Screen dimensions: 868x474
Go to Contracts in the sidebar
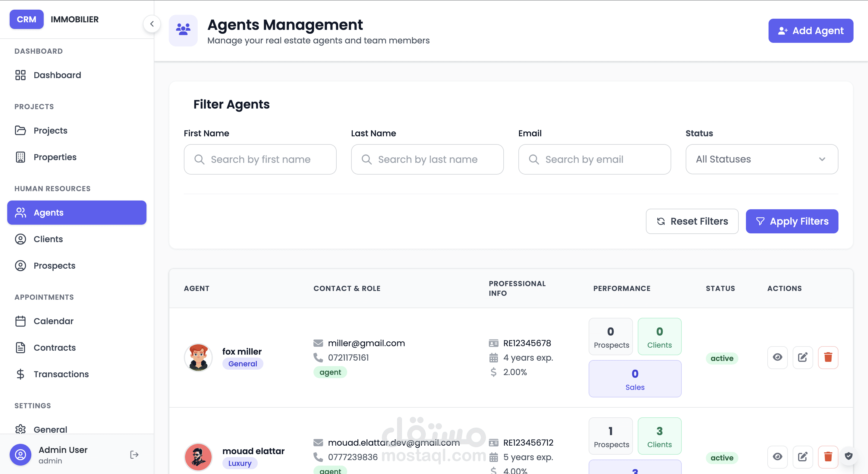[x=77, y=348]
